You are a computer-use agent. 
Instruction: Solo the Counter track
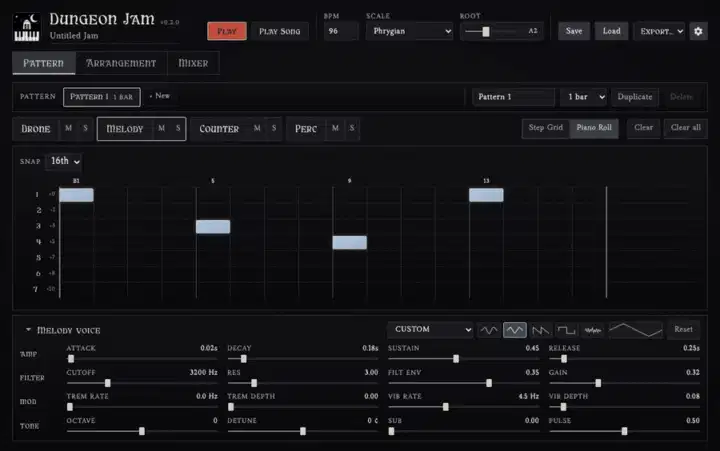coord(274,129)
